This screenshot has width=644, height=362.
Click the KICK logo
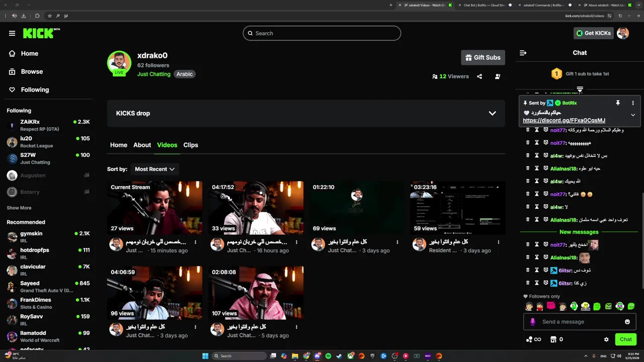(41, 33)
